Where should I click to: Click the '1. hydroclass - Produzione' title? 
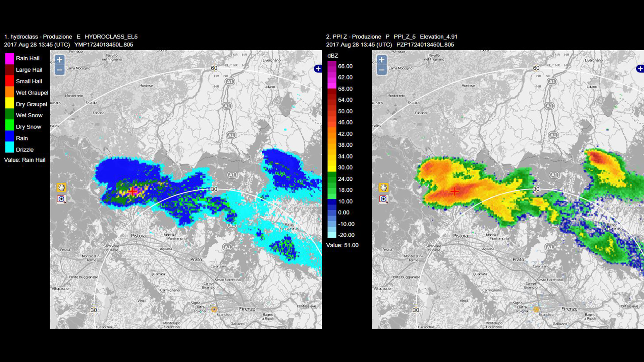pos(38,37)
